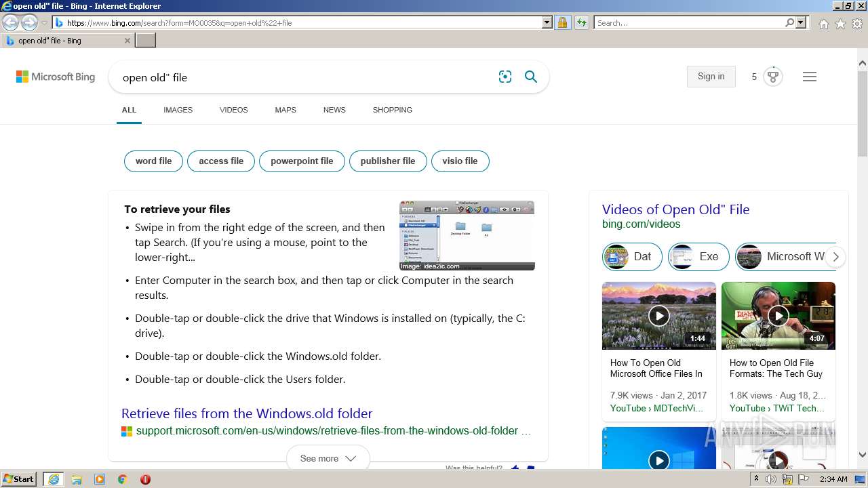Open 'Retrieve files from the Windows.old folder' link
The width and height of the screenshot is (868, 488).
tap(247, 413)
